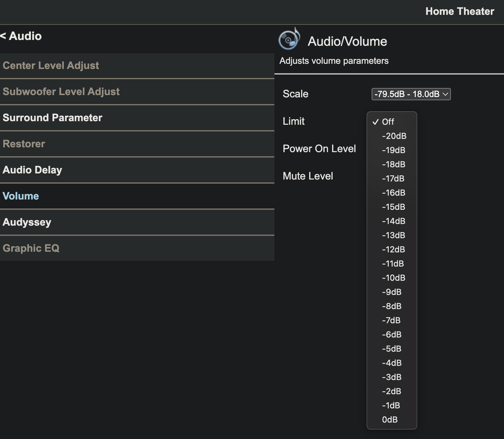Select Off in the Limit list
The height and width of the screenshot is (439, 504).
pos(388,122)
